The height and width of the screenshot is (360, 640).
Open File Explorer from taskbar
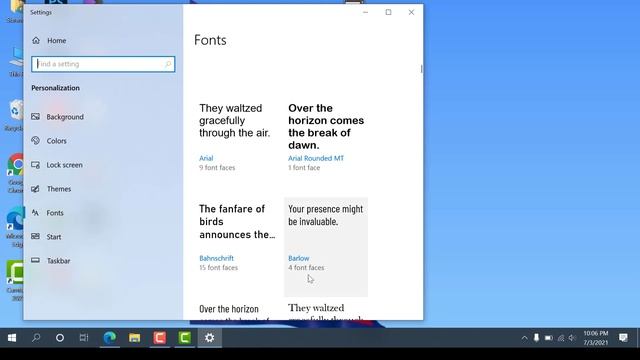135,338
